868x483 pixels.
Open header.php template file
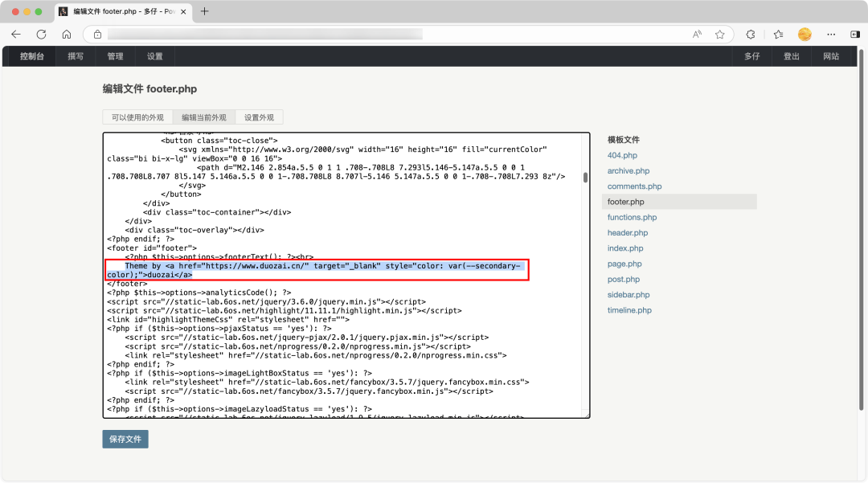click(x=627, y=233)
